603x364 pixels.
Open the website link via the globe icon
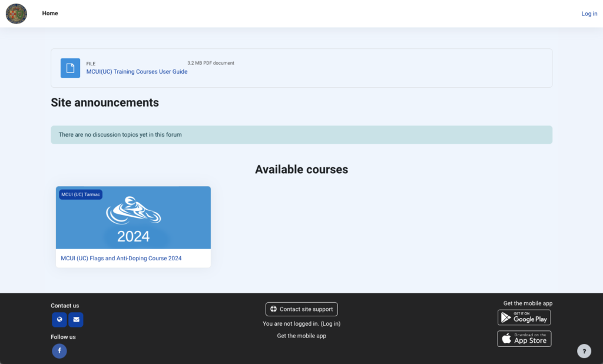59,319
